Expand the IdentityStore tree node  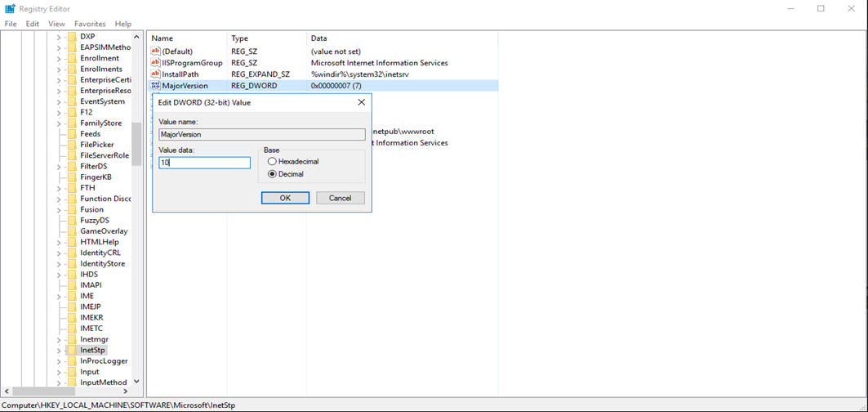[x=59, y=264]
